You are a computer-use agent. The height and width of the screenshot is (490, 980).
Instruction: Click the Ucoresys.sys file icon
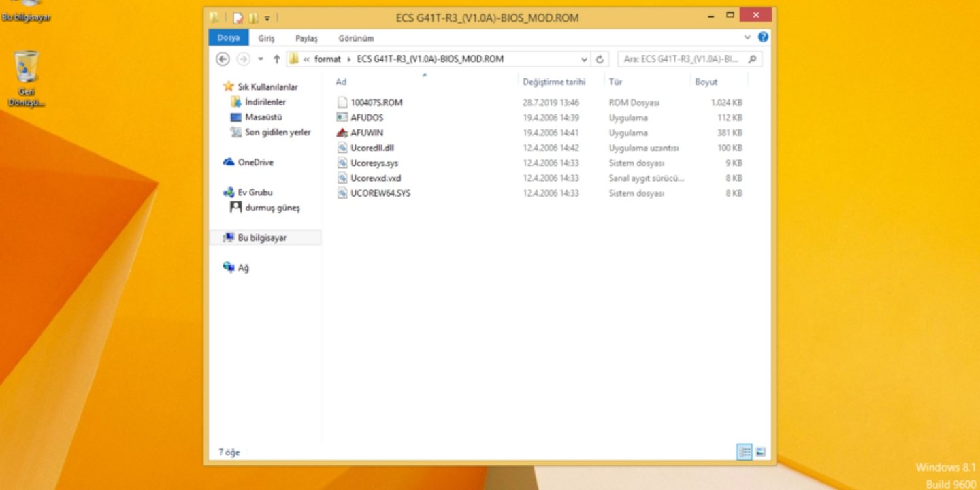(342, 163)
